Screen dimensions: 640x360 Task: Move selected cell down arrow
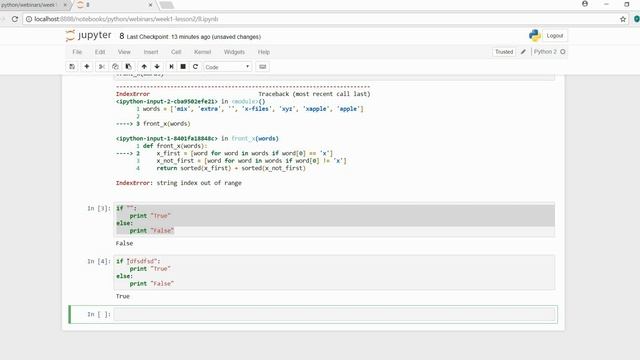click(157, 67)
